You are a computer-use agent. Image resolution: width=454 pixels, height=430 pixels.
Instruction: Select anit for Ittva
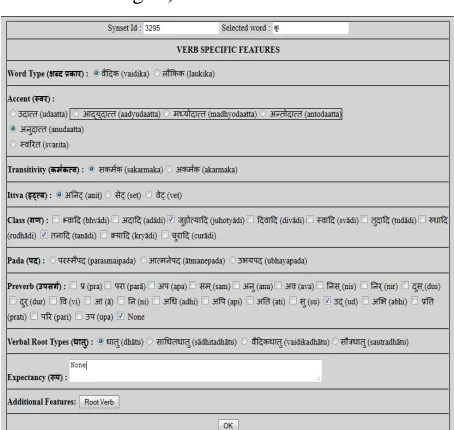[59, 195]
